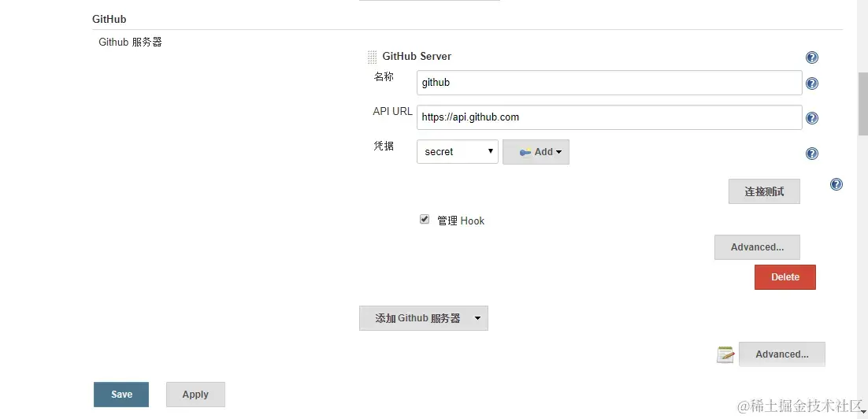The height and width of the screenshot is (419, 868).
Task: Click the GitHub section heading
Action: tap(109, 20)
